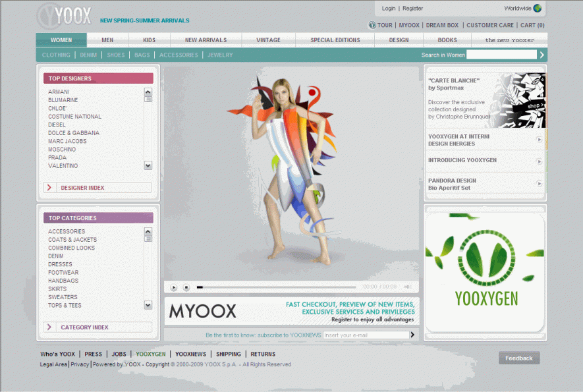
Task: Toggle the video volume speaker icon
Action: click(408, 287)
